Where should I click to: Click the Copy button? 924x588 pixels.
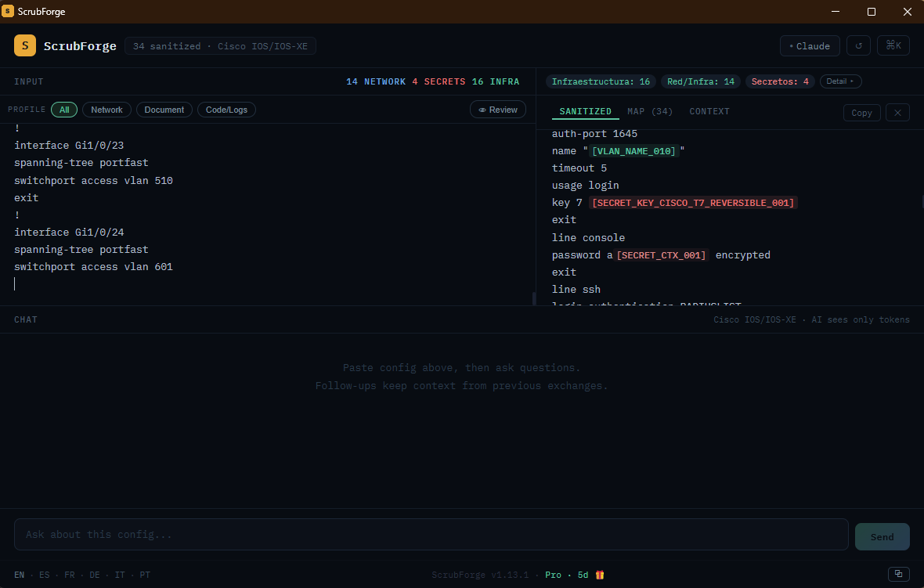tap(861, 113)
